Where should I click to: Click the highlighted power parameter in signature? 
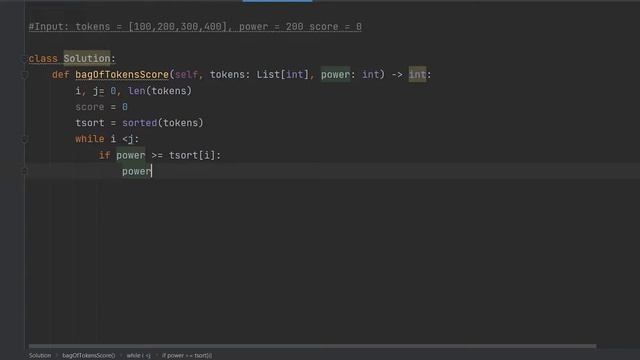335,74
